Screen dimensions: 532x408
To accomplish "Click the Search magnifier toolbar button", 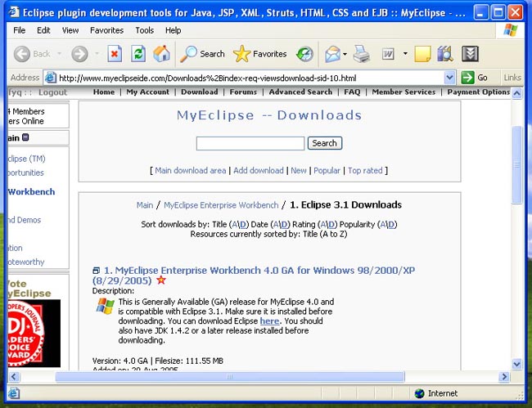I will click(202, 54).
